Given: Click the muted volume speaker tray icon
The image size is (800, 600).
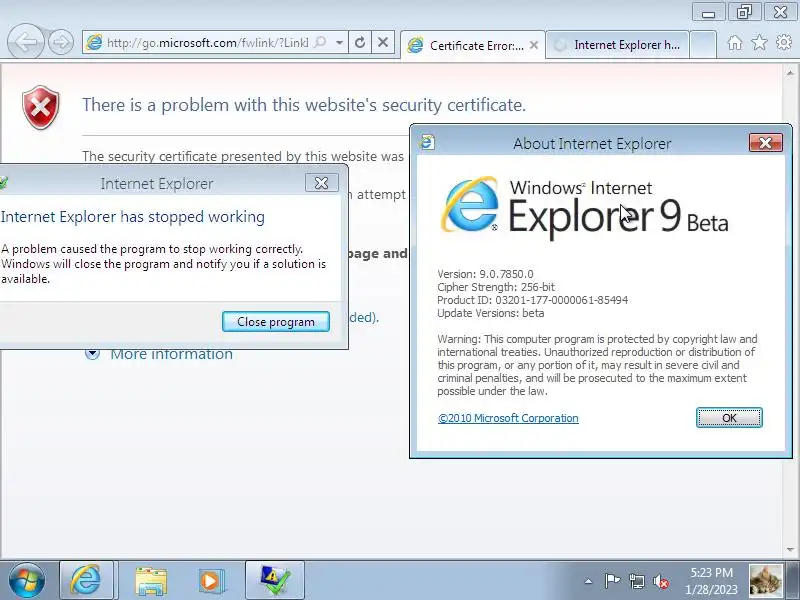Looking at the screenshot, I should (661, 581).
